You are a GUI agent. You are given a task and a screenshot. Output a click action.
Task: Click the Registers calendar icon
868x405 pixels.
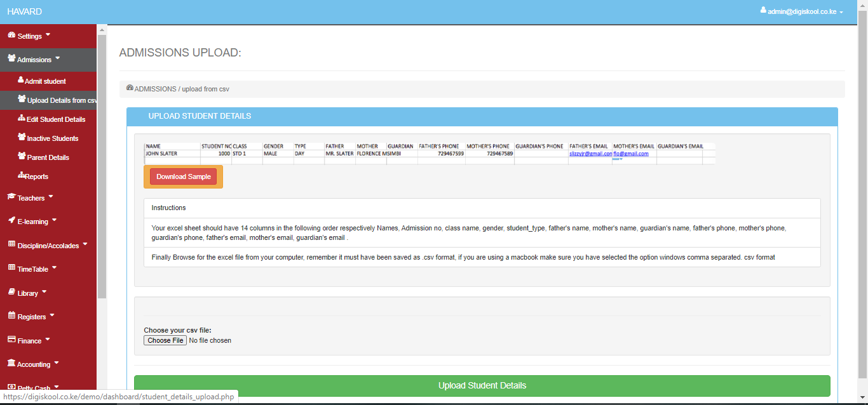(11, 316)
